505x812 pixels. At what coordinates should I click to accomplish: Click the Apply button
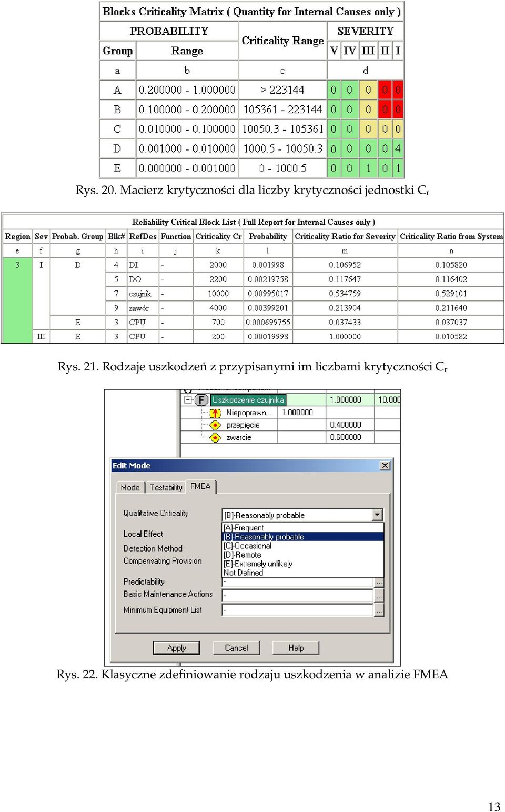[x=177, y=648]
